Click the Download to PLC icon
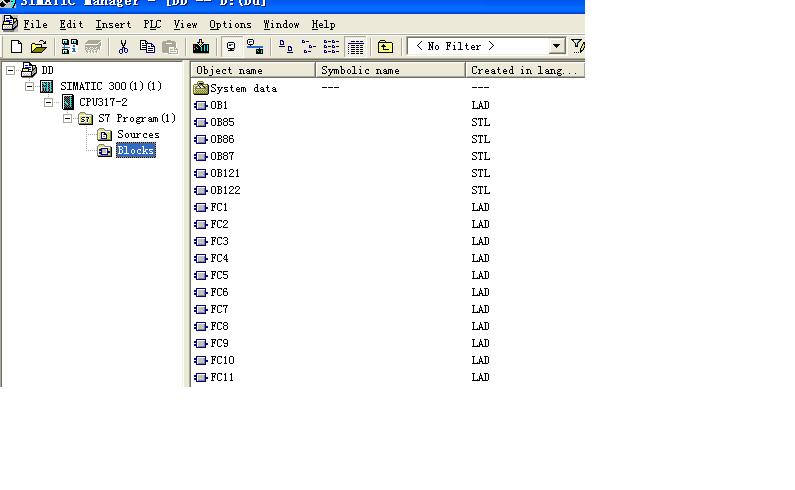This screenshot has height=490, width=795. pos(201,47)
